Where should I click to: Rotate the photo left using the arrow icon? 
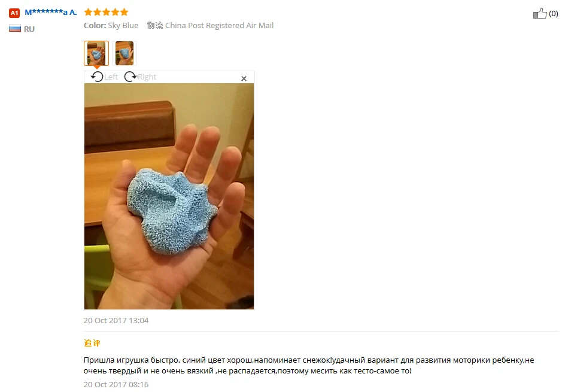click(x=97, y=77)
